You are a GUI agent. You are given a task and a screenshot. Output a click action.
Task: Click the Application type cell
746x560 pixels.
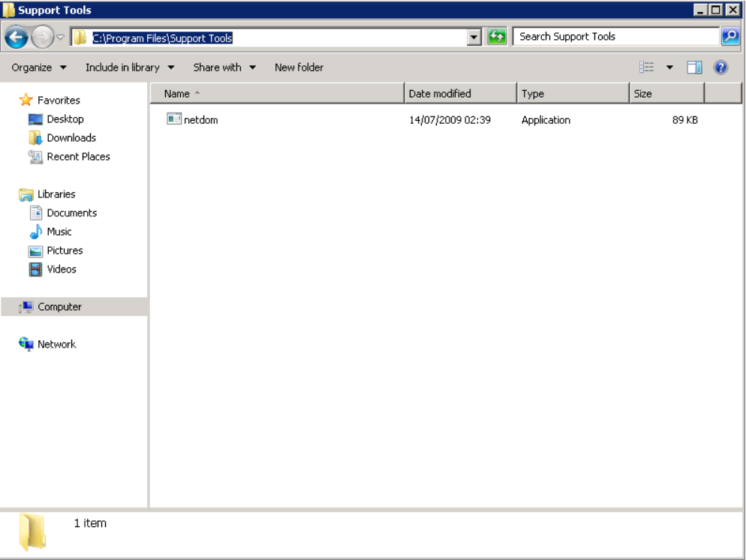[x=546, y=120]
